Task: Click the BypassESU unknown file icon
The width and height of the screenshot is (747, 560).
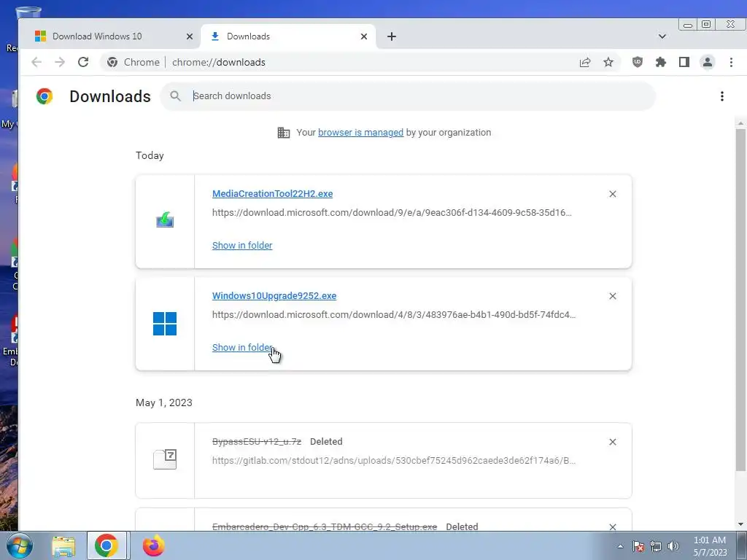Action: point(165,459)
